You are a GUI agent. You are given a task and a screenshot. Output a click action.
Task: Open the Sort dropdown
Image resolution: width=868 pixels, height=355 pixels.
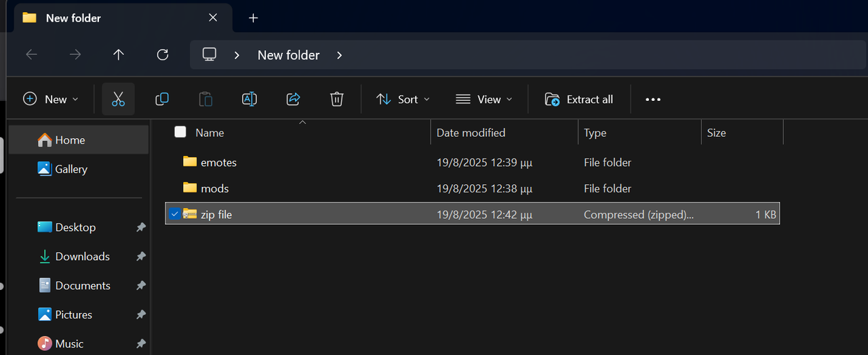403,99
